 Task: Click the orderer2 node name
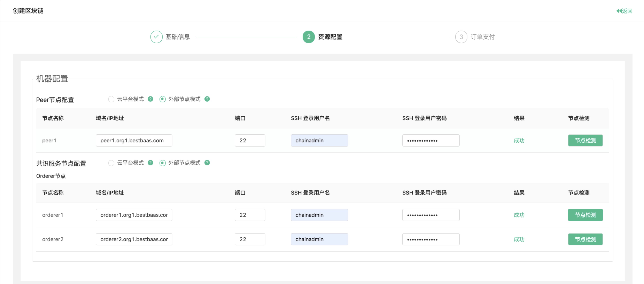[53, 239]
